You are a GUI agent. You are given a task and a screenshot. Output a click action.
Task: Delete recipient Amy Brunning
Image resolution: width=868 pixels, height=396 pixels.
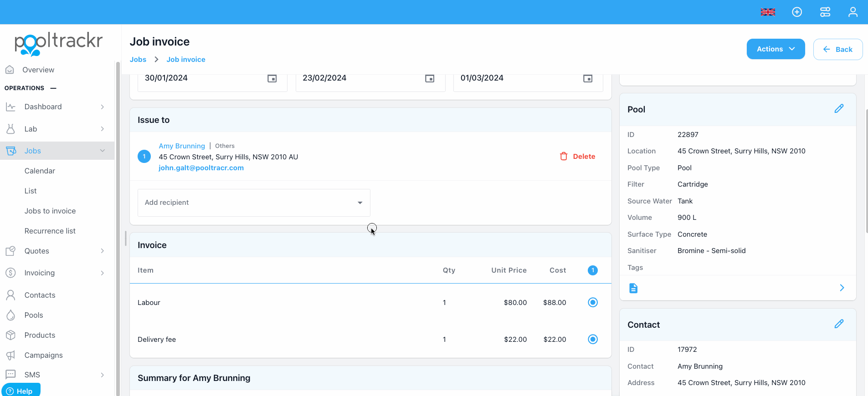click(x=577, y=156)
